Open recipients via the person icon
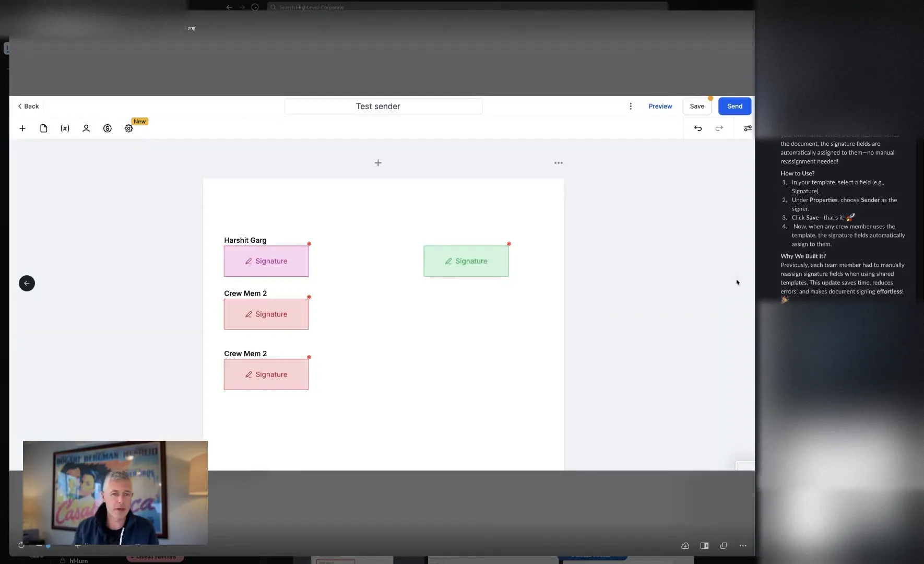Image resolution: width=924 pixels, height=564 pixels. [86, 128]
